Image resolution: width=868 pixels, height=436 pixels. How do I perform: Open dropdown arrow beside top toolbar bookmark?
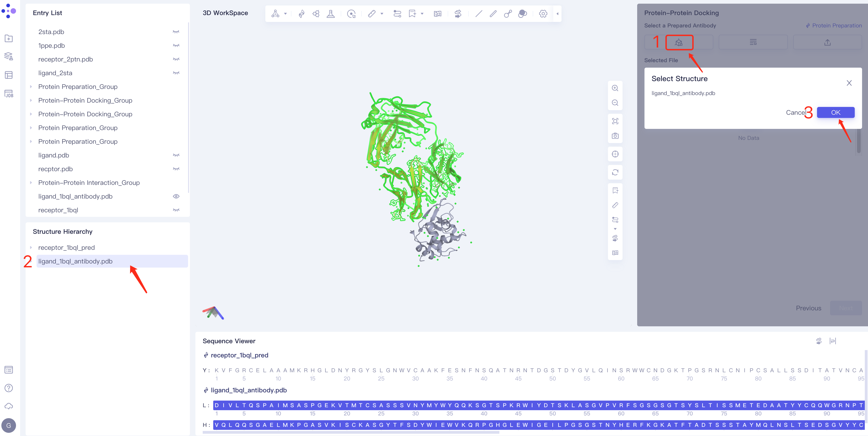pos(422,14)
